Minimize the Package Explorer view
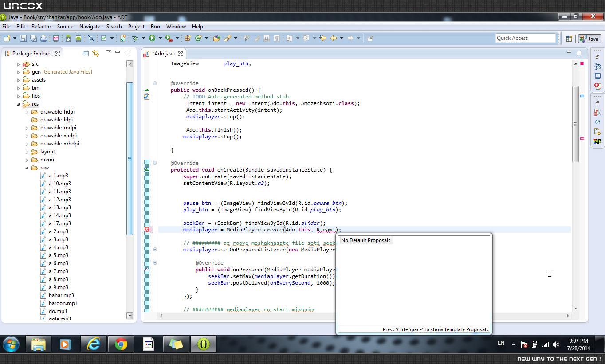605x364 pixels. (x=118, y=52)
